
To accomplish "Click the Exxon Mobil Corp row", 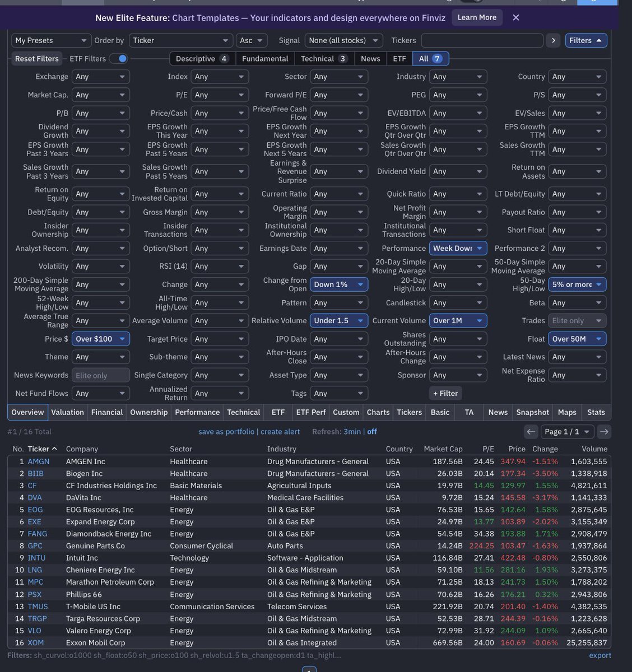I will click(309, 643).
